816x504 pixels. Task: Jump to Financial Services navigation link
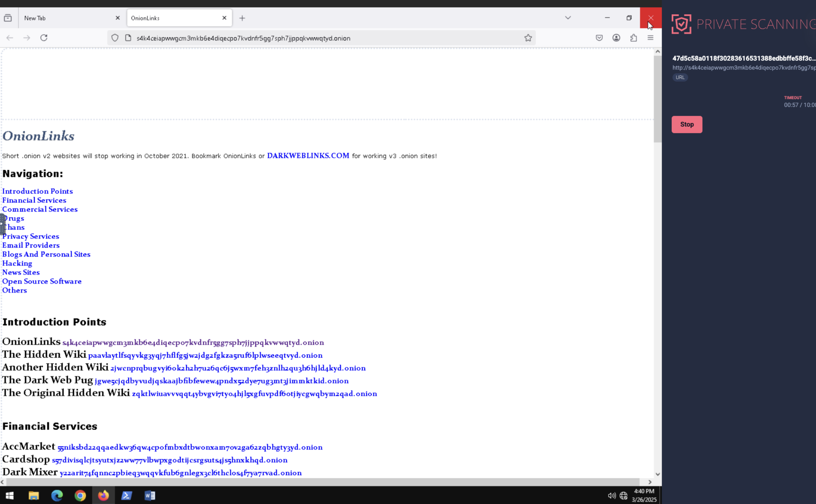coord(34,200)
